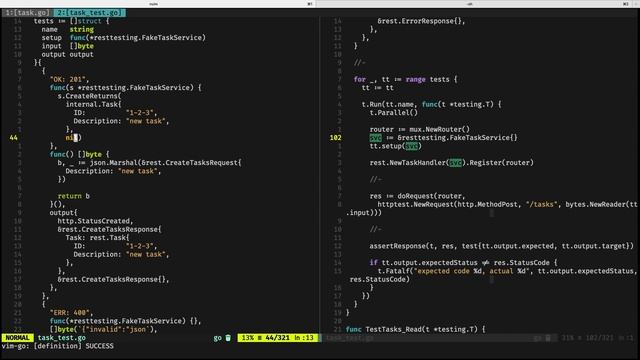Click the 'output output' struct field
The image size is (640, 360).
coord(67,54)
